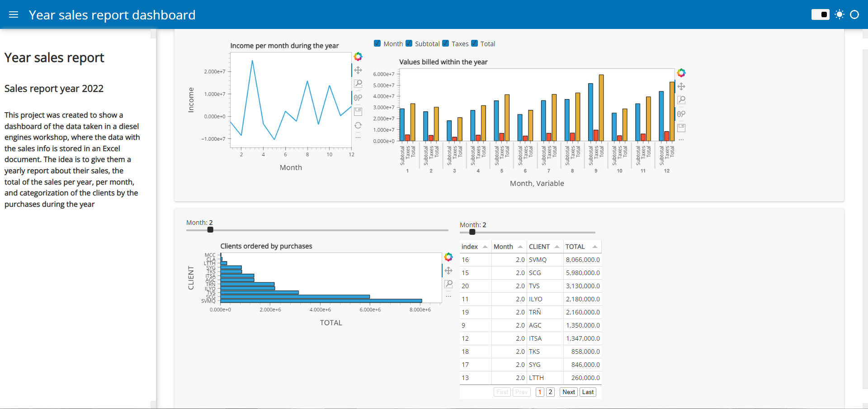
Task: Activate Box Zoom on the clients bar chart
Action: [x=448, y=284]
